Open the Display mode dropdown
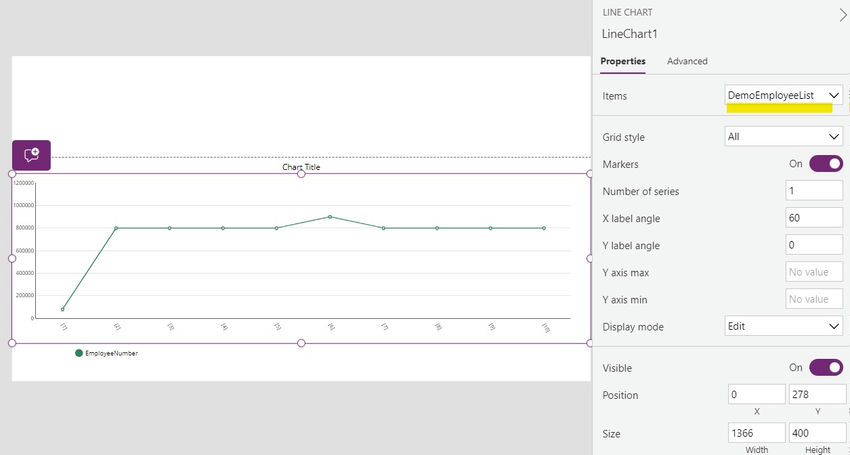The height and width of the screenshot is (455, 850). click(x=784, y=326)
